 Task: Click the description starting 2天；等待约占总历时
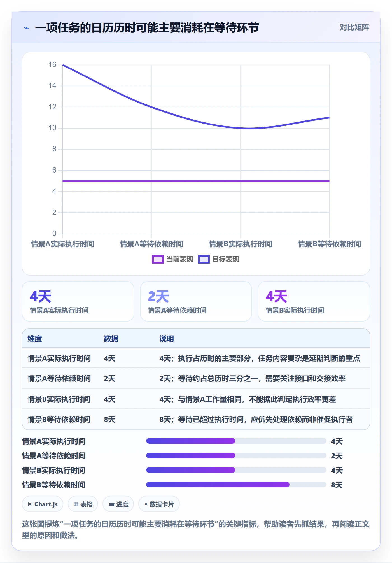pos(252,378)
